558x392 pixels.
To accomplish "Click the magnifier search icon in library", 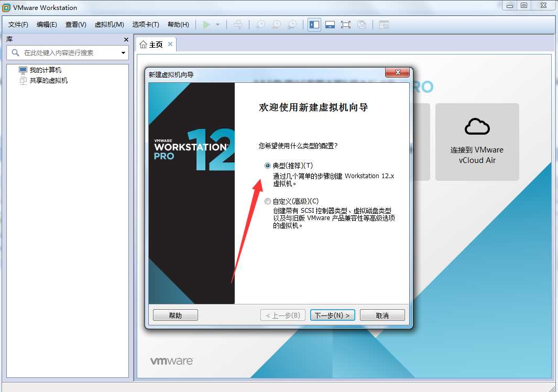I will tap(15, 53).
